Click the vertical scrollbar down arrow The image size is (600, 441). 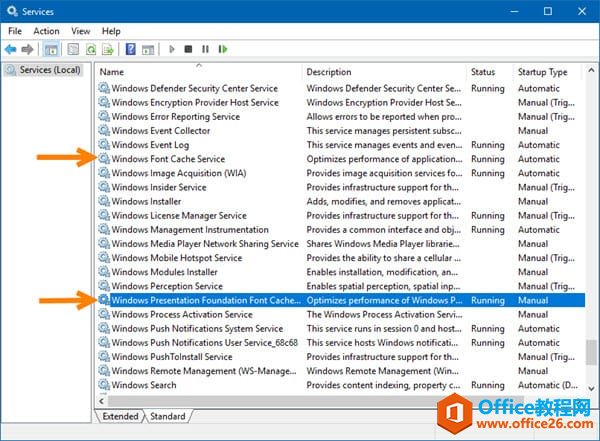coord(591,388)
